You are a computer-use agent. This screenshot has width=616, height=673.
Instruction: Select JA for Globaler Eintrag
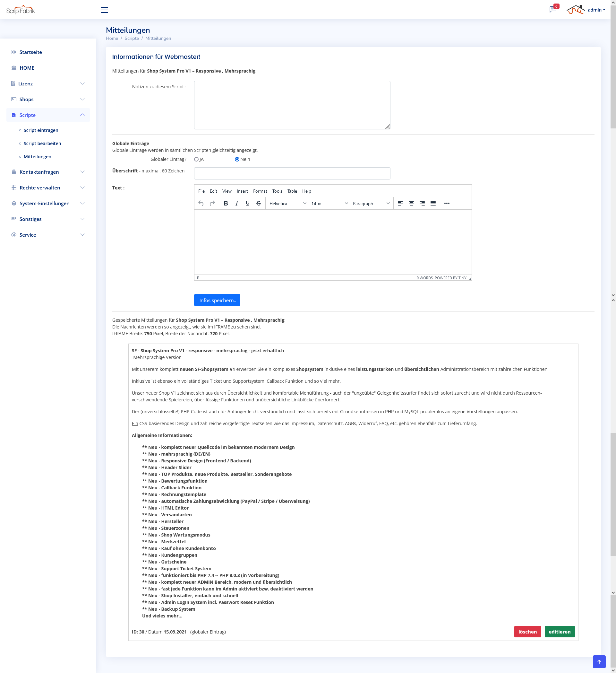point(196,159)
